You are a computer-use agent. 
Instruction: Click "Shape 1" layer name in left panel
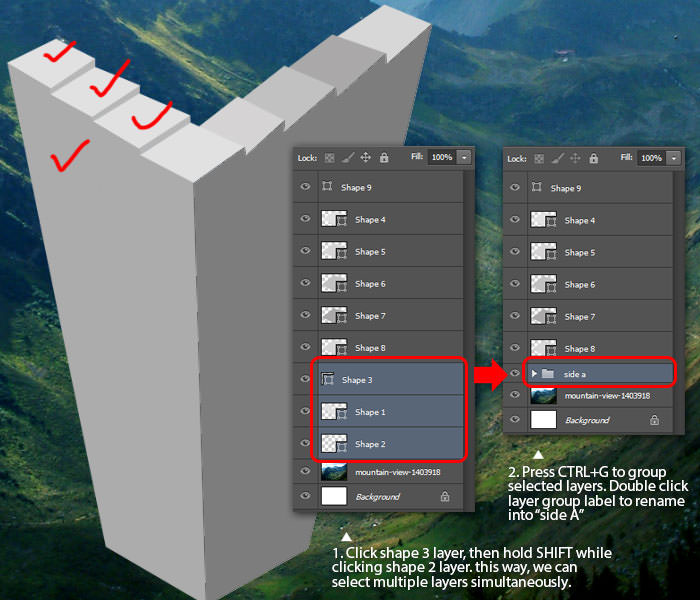pyautogui.click(x=370, y=412)
